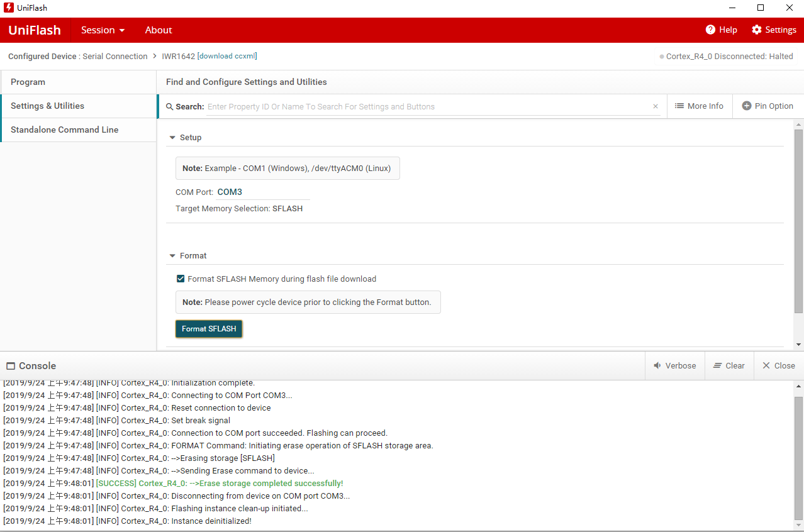This screenshot has width=804, height=532.
Task: Click the Help question mark icon
Action: (x=711, y=30)
